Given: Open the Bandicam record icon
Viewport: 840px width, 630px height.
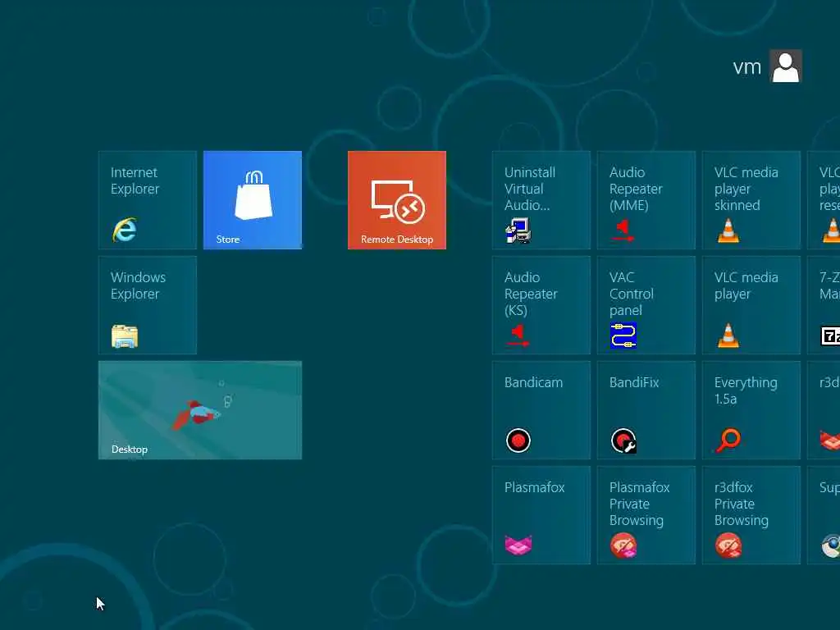Looking at the screenshot, I should (518, 441).
